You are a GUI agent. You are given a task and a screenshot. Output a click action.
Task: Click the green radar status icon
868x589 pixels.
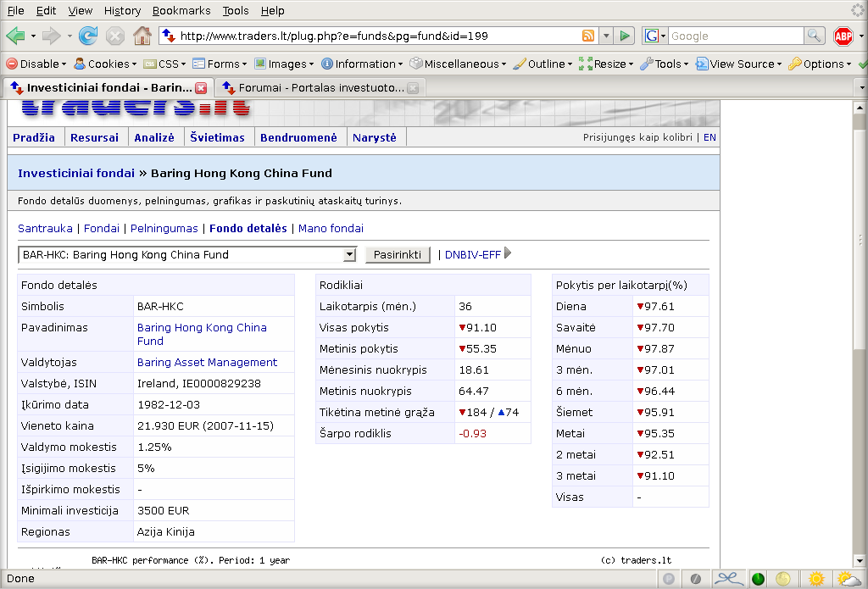click(x=758, y=579)
